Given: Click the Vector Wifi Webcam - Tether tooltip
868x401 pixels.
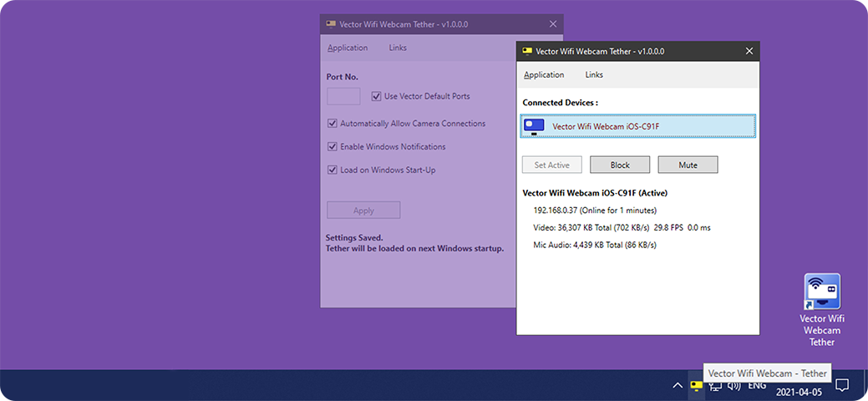Looking at the screenshot, I should click(767, 373).
